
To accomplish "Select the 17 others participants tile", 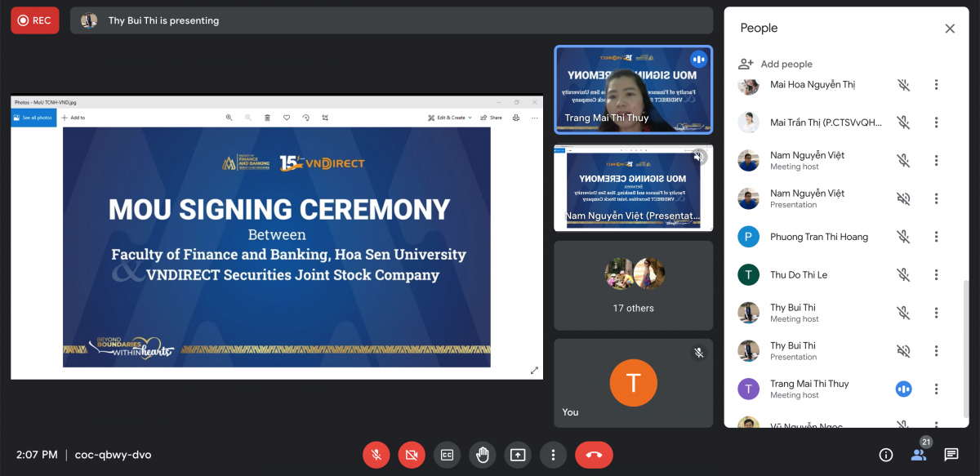I will [634, 285].
